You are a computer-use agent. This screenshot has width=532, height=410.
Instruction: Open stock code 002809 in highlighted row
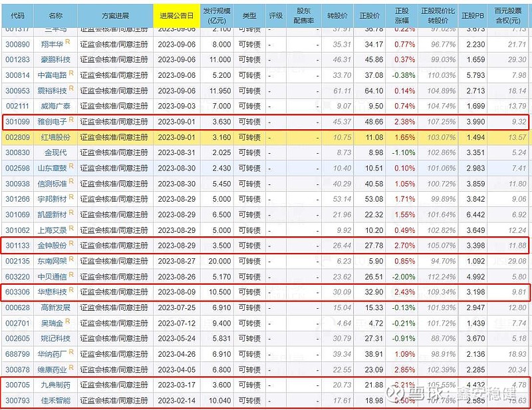click(18, 138)
